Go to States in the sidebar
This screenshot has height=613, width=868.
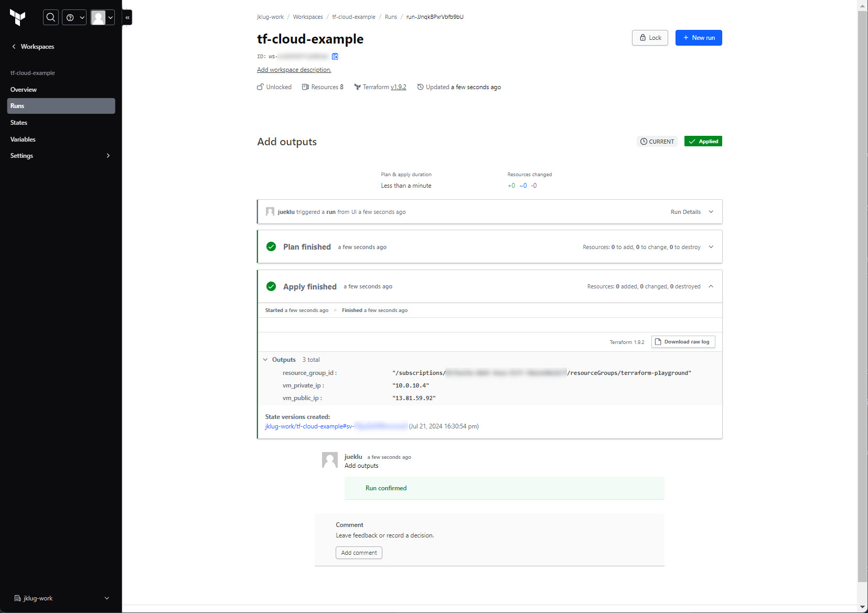[x=19, y=123]
